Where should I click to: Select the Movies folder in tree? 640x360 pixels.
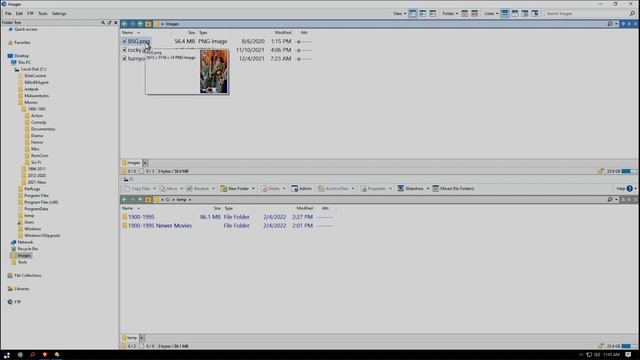click(x=31, y=102)
